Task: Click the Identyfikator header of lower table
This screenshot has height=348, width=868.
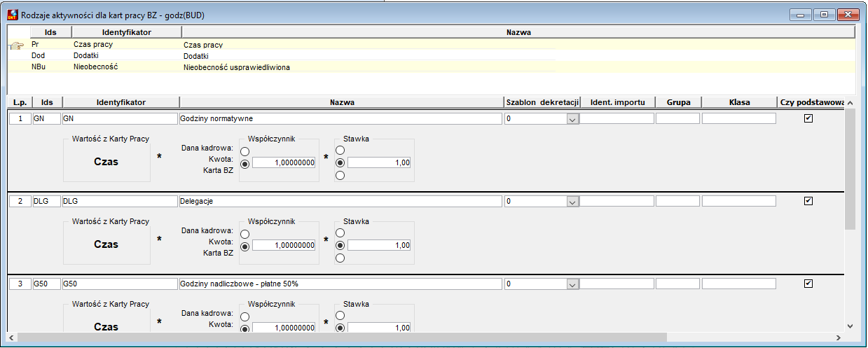Action: tap(121, 102)
